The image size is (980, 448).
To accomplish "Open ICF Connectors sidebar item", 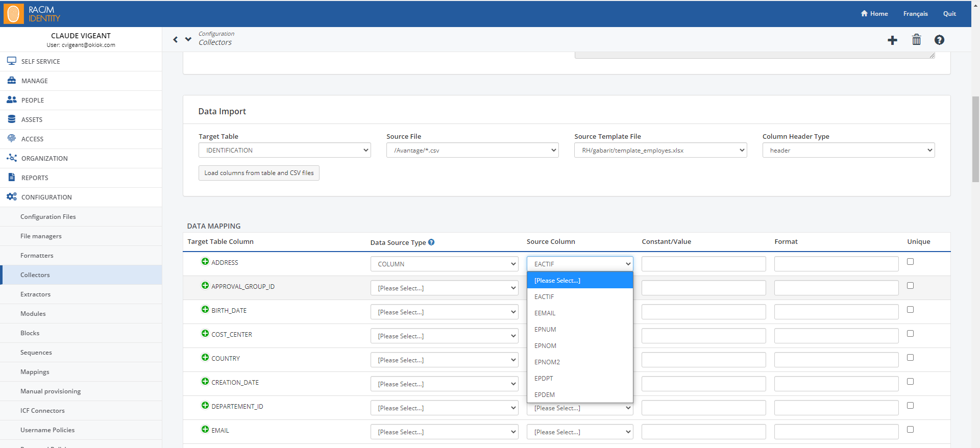I will 81,410.
